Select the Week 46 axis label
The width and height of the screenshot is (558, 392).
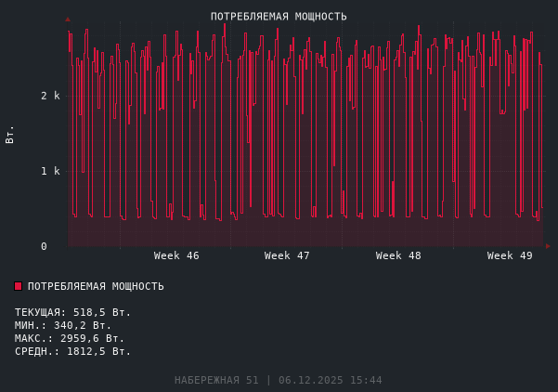[x=176, y=255]
